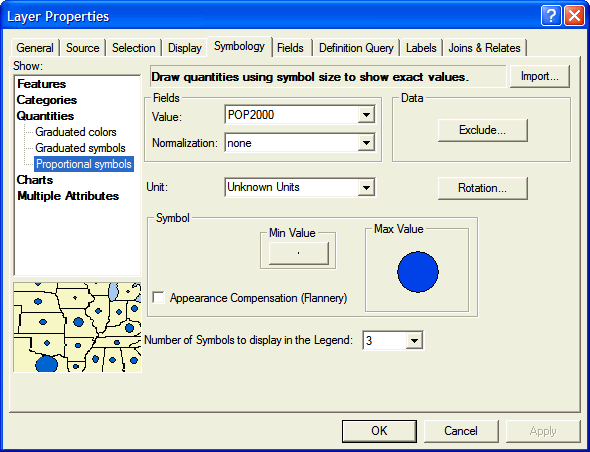Select Proportional symbols renderer
This screenshot has width=590, height=452.
[84, 164]
